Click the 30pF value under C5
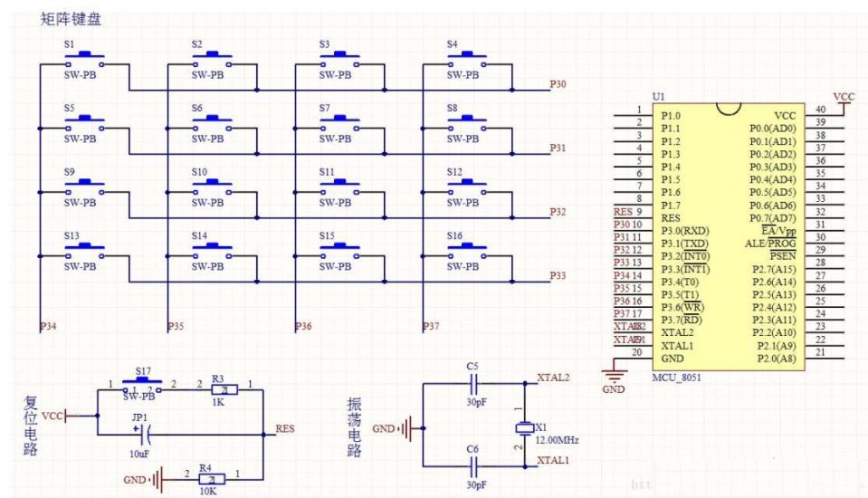This screenshot has height=498, width=868. click(476, 402)
